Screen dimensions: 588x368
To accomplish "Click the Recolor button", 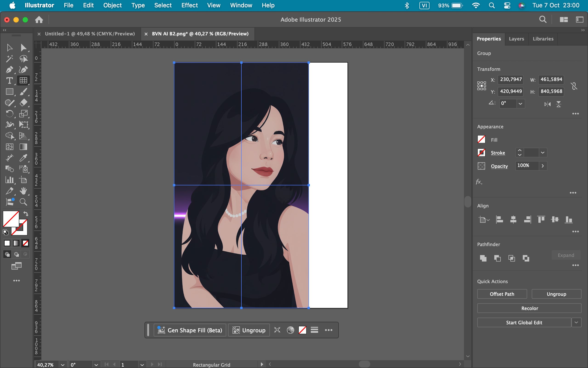I will point(529,308).
